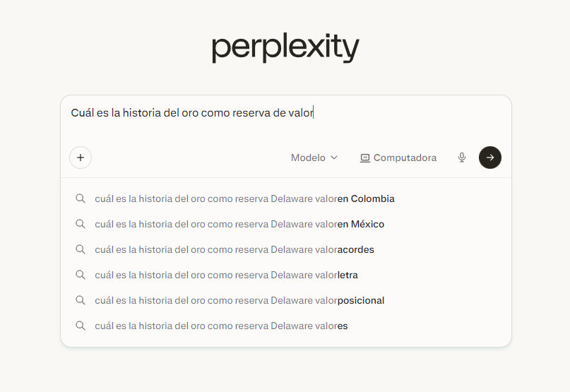Pick the 'valores' suggestion

click(221, 326)
